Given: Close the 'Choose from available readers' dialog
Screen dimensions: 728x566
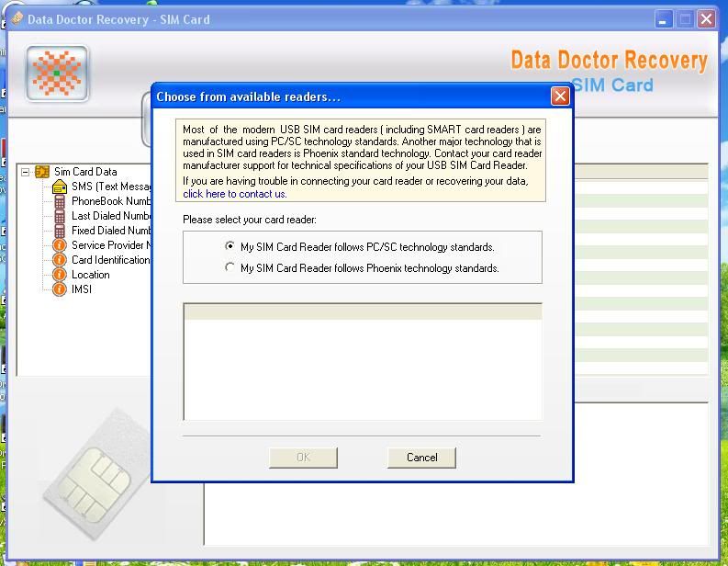Looking at the screenshot, I should point(560,96).
